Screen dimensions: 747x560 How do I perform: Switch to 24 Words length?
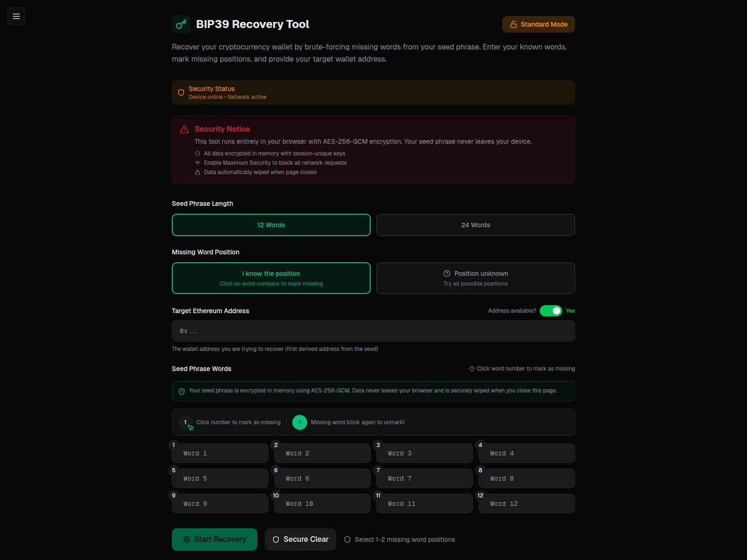pyautogui.click(x=475, y=224)
